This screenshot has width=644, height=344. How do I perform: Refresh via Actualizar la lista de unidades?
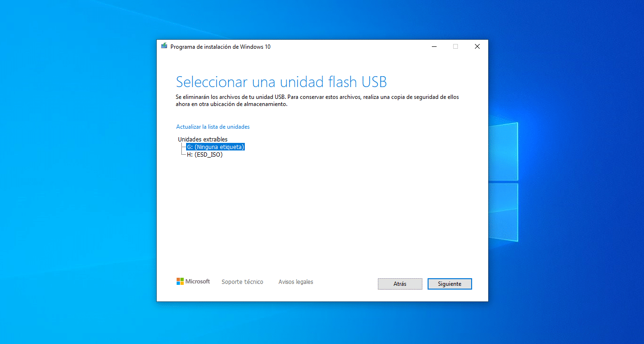pos(213,127)
